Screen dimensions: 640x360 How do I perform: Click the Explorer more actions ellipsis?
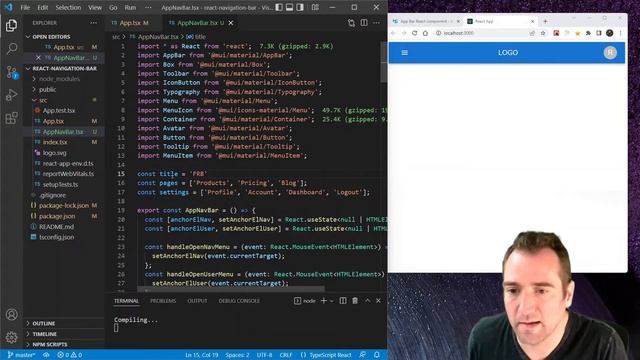[93, 23]
